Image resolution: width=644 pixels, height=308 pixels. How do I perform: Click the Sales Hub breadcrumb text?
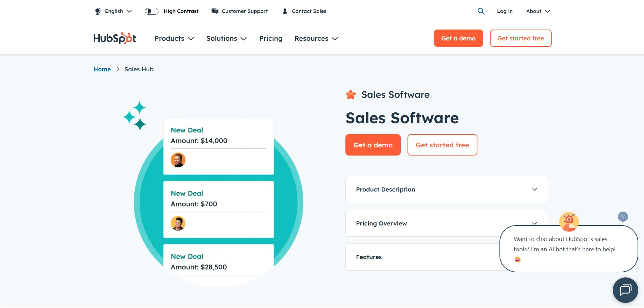[139, 69]
